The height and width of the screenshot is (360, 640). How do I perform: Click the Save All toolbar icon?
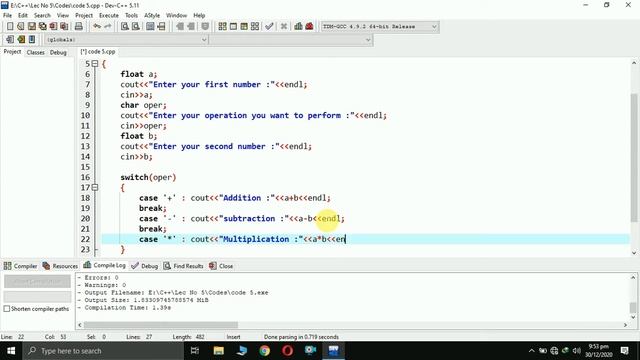pos(42,27)
